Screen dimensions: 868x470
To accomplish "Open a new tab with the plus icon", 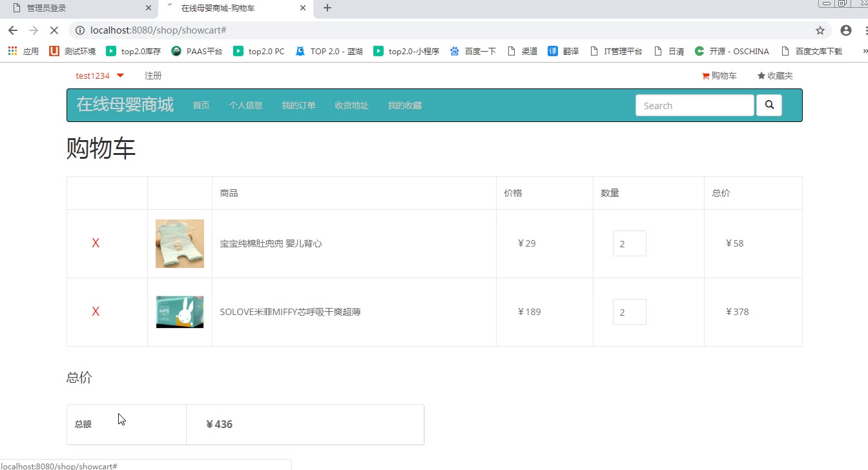I will pos(327,8).
